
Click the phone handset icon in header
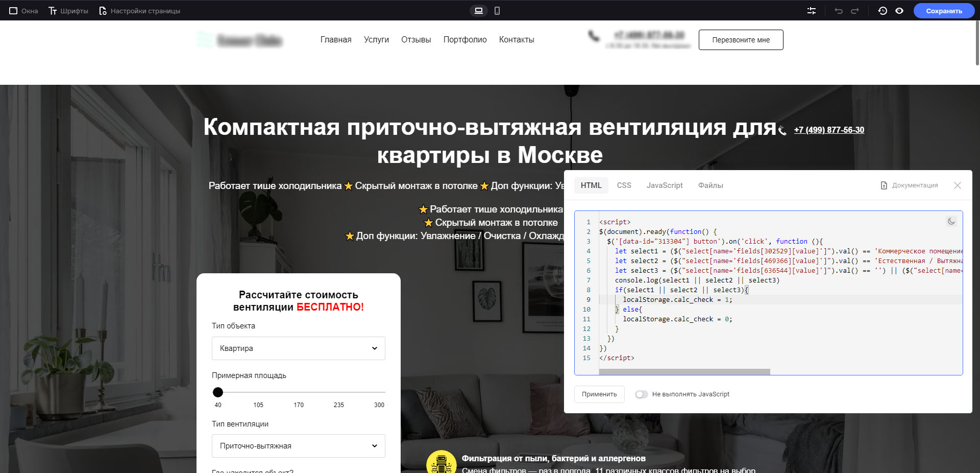click(x=594, y=36)
